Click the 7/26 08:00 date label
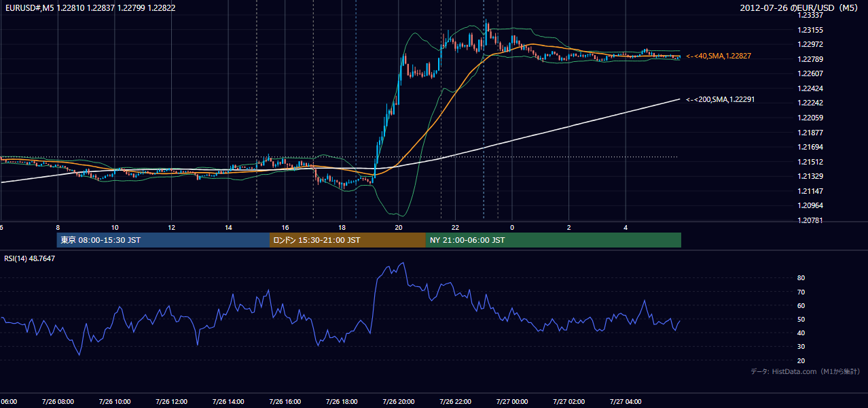The height and width of the screenshot is (408, 868). point(57,402)
